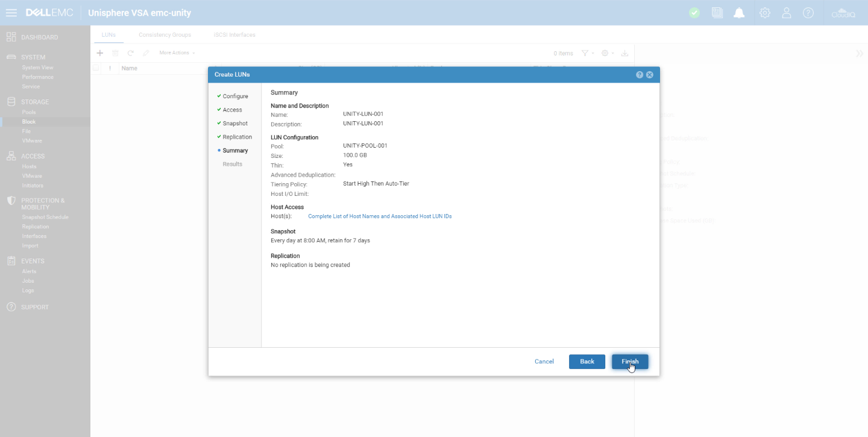Click the pencil edit icon in the LUN toolbar
The image size is (868, 437).
[146, 53]
